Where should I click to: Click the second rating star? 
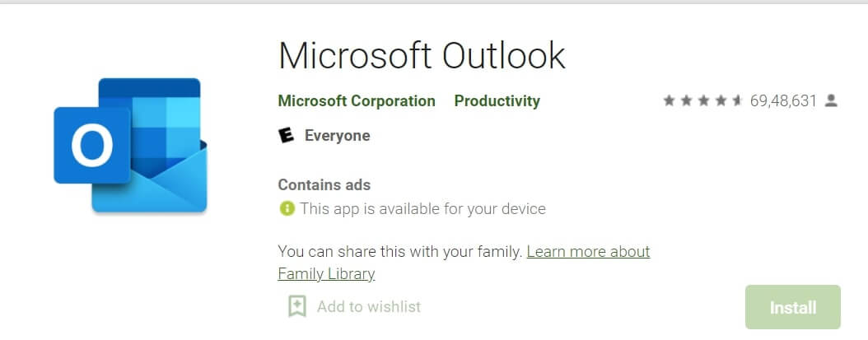click(x=685, y=101)
